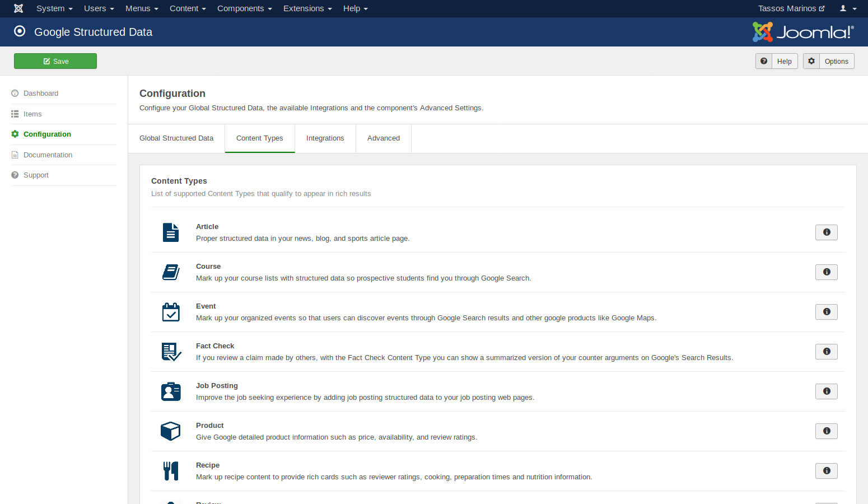Show info for the Fact Check content type
Viewport: 868px width, 504px height.
point(827,352)
